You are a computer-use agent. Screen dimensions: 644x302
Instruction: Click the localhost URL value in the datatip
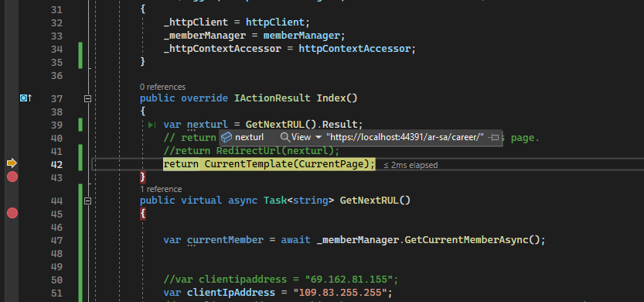tap(405, 137)
